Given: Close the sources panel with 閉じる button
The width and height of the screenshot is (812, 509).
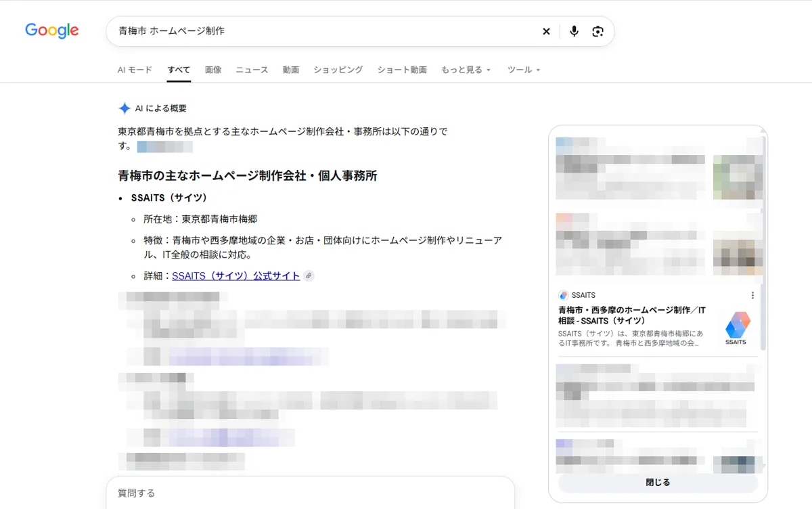Looking at the screenshot, I should 658,483.
